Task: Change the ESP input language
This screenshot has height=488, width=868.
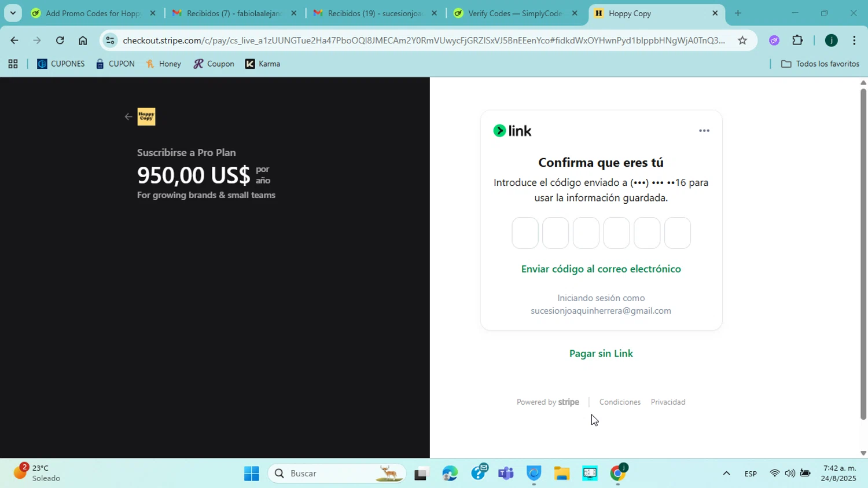Action: point(751,474)
